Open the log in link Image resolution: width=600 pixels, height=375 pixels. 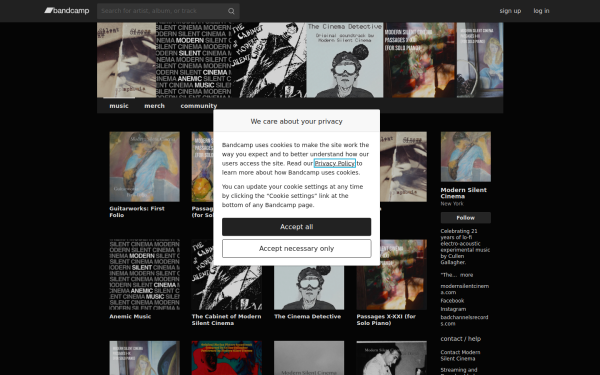(541, 11)
